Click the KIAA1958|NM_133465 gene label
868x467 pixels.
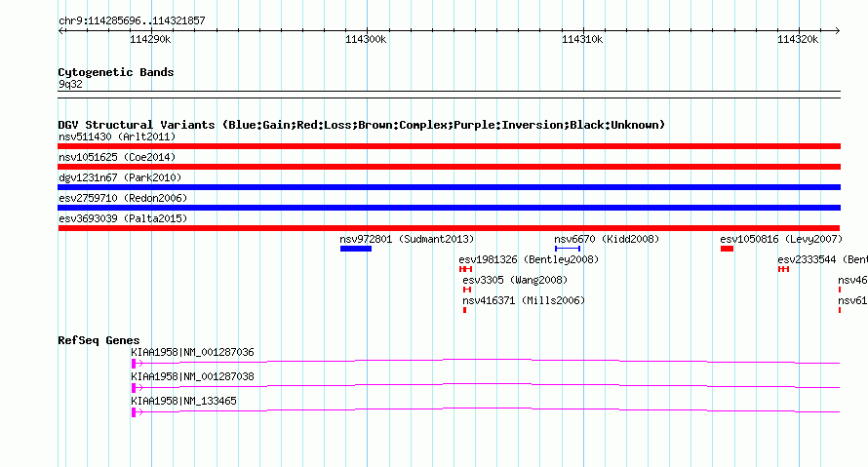click(183, 401)
